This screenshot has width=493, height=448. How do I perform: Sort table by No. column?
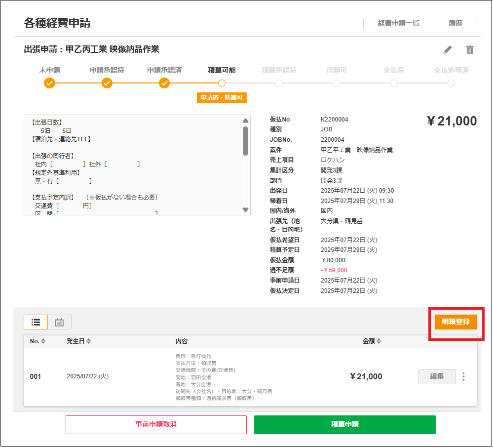(43, 341)
